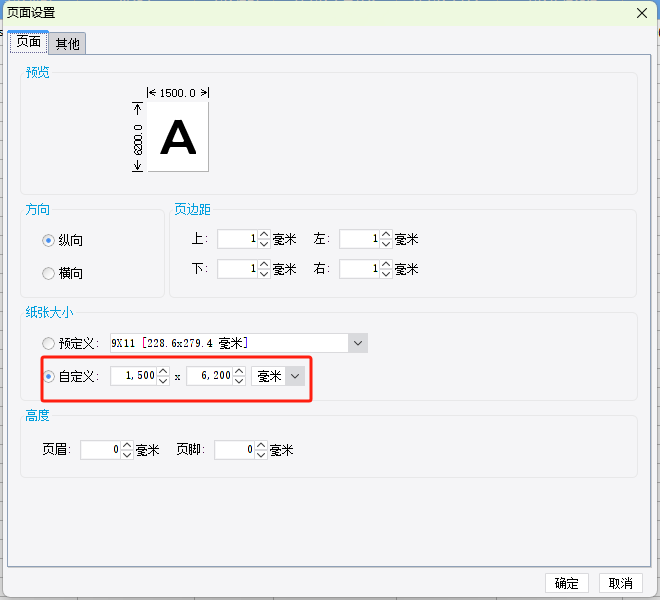Increase the left margin 左 value
The height and width of the screenshot is (600, 660).
click(x=386, y=235)
